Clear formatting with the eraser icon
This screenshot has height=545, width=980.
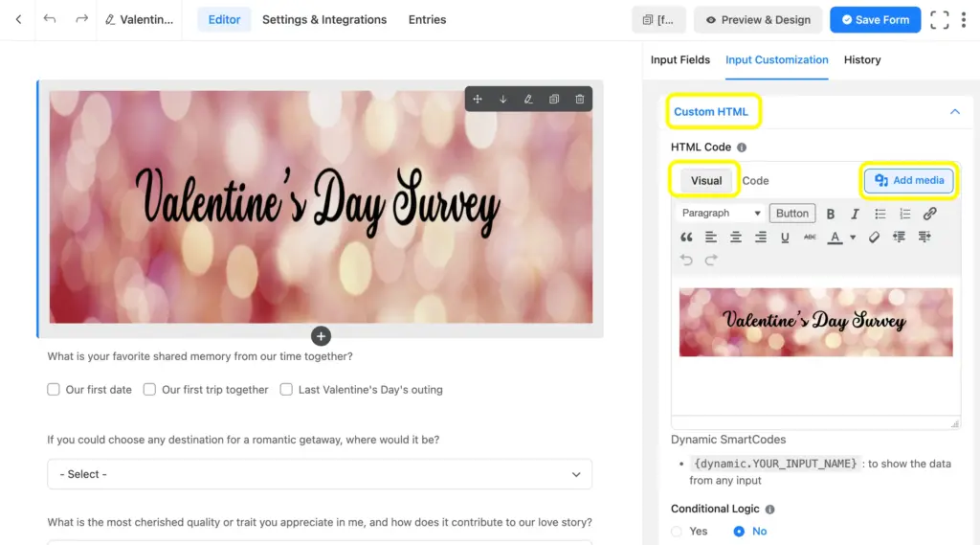pyautogui.click(x=874, y=238)
